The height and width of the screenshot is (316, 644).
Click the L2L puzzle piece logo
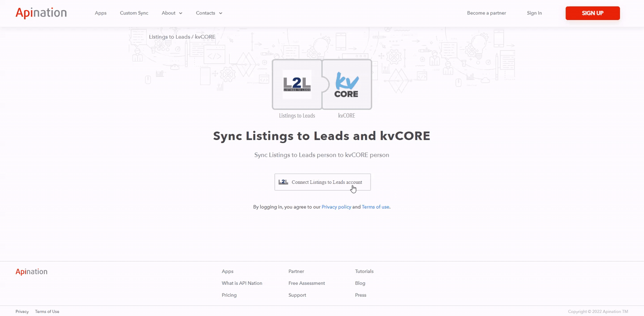[297, 84]
